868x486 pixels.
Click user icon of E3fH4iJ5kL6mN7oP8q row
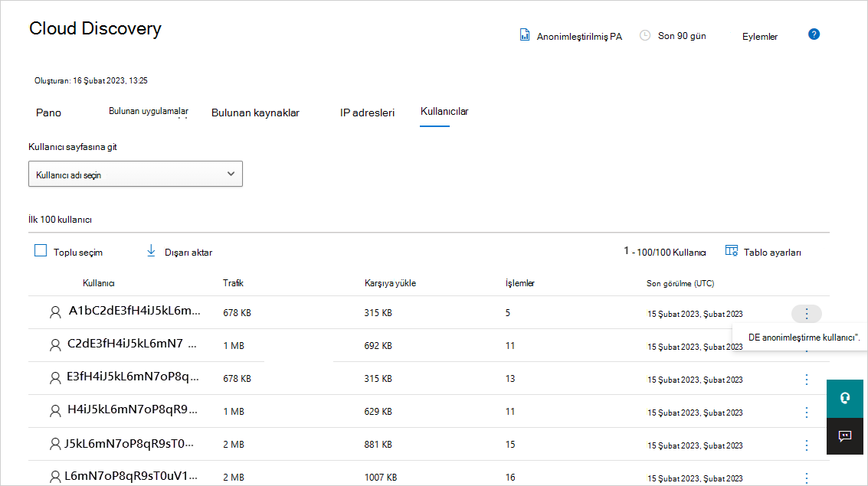[55, 378]
